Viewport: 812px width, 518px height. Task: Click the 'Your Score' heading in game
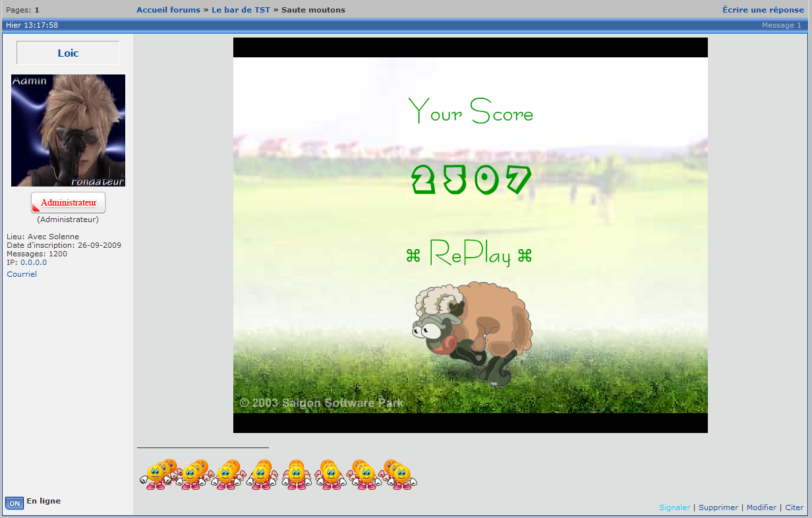click(x=471, y=111)
